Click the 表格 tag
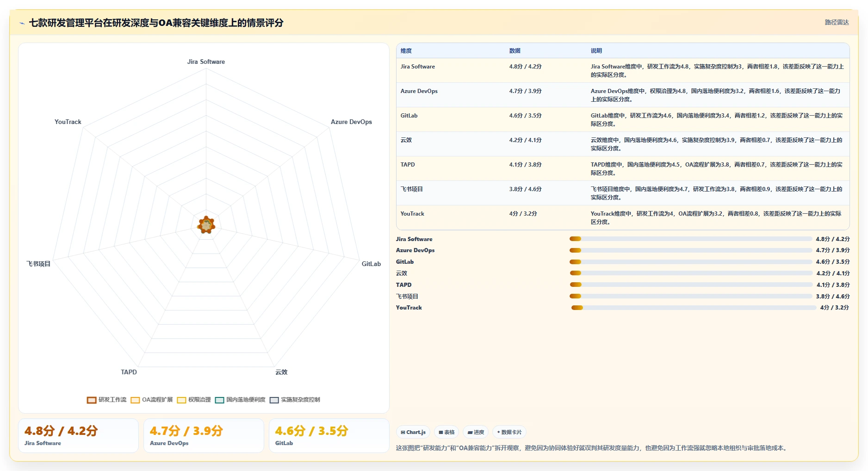This screenshot has height=471, width=868. [x=446, y=432]
